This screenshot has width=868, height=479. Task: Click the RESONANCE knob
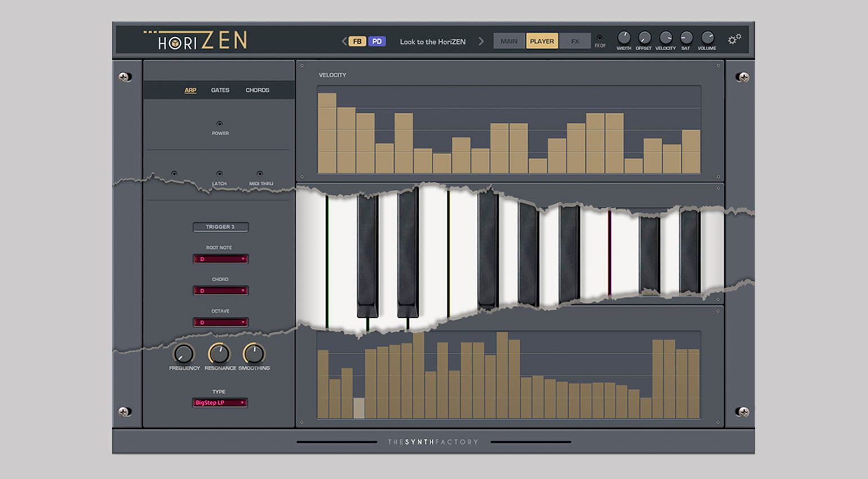pos(219,354)
